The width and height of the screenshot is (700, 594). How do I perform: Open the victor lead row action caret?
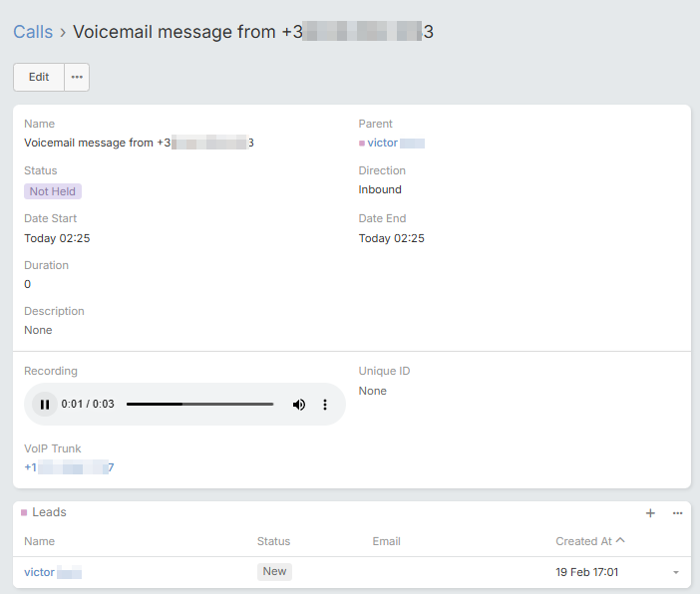click(x=675, y=573)
